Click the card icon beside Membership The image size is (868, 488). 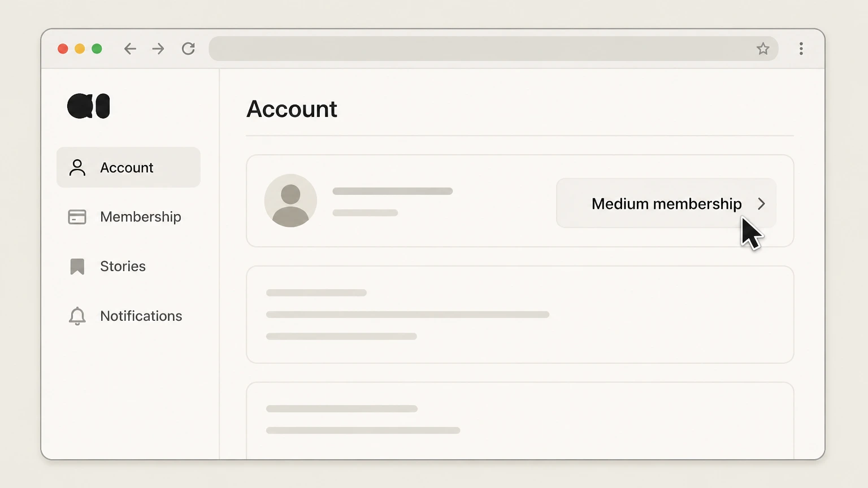click(x=77, y=217)
